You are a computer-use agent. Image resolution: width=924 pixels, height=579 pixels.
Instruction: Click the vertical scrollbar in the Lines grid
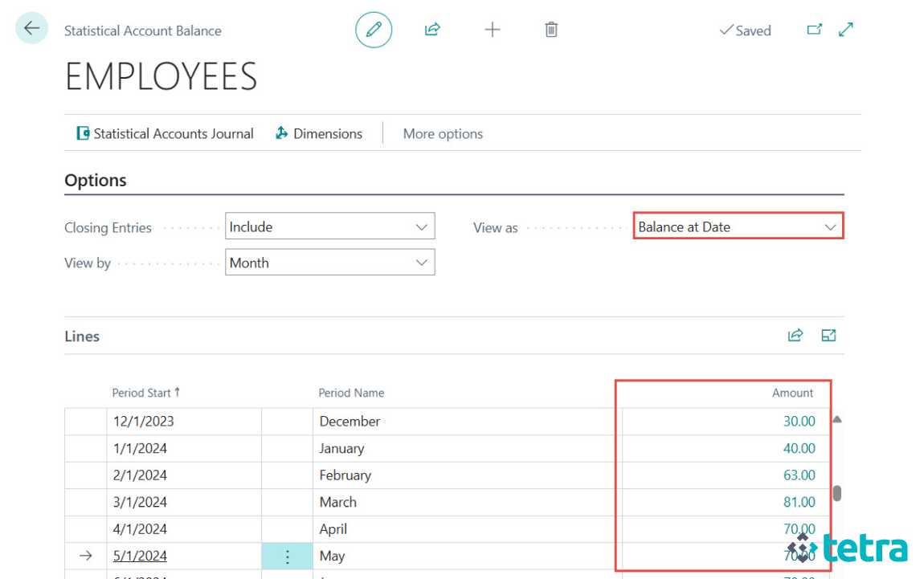click(838, 493)
